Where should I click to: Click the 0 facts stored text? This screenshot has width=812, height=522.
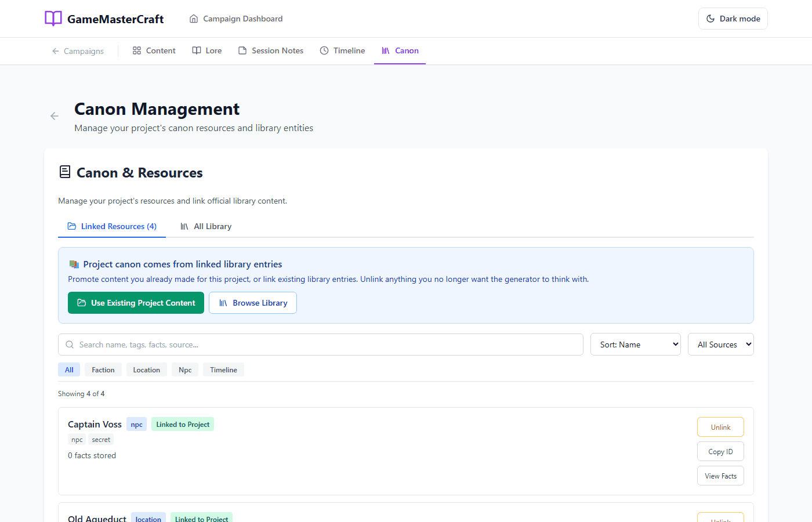point(92,455)
